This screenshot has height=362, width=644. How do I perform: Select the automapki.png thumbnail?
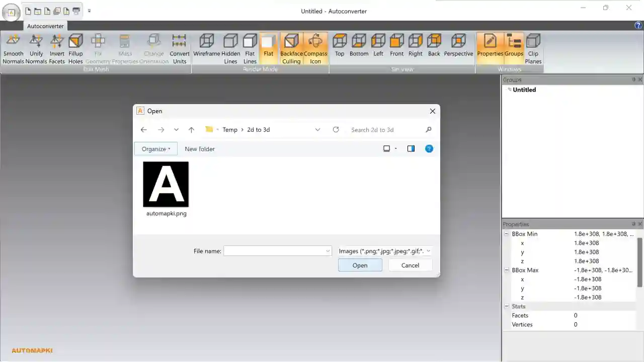pyautogui.click(x=166, y=184)
